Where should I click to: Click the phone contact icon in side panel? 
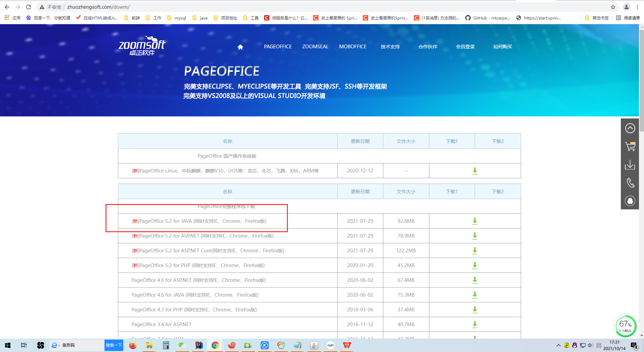pos(630,183)
